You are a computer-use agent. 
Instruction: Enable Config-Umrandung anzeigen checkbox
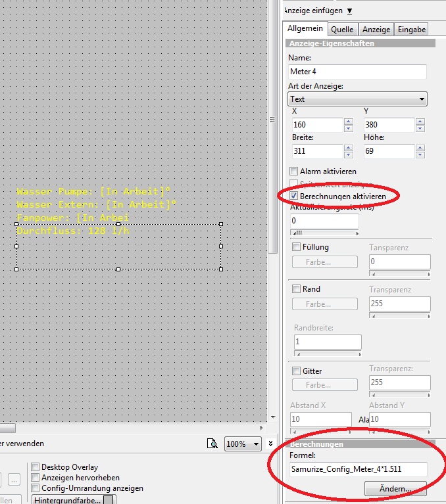(x=35, y=488)
